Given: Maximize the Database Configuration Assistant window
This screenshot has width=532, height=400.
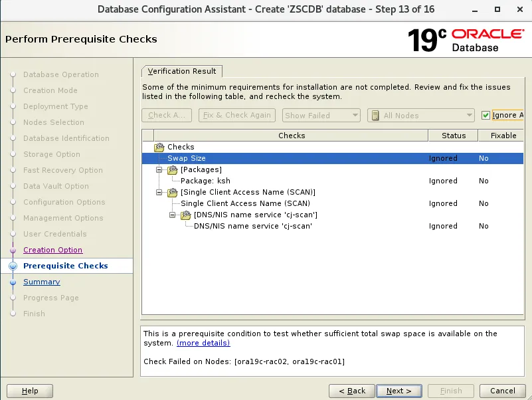Looking at the screenshot, I should point(497,9).
